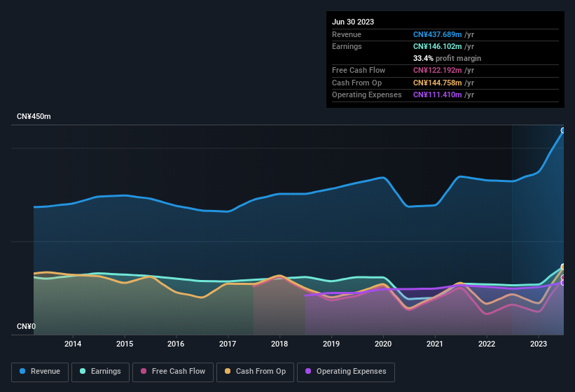This screenshot has height=392, width=575.
Task: Toggle the Free Cash Flow legend button
Action: [173, 372]
